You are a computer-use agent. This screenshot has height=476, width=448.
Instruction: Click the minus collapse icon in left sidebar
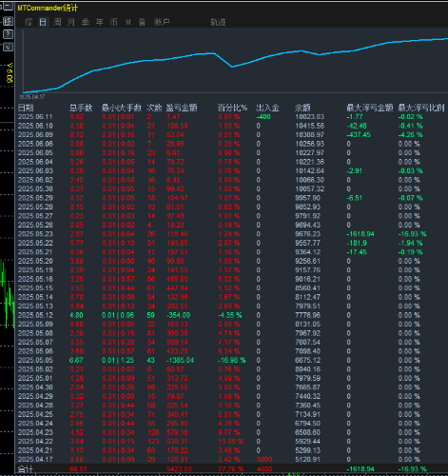coord(8,7)
